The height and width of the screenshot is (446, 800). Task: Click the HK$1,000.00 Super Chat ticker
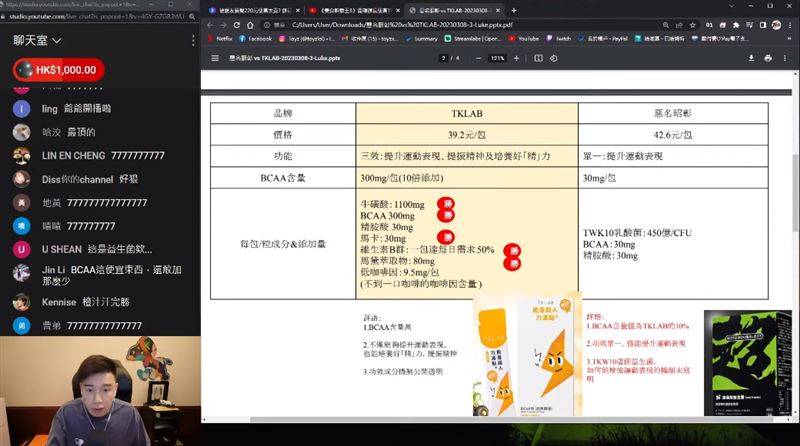tap(59, 70)
